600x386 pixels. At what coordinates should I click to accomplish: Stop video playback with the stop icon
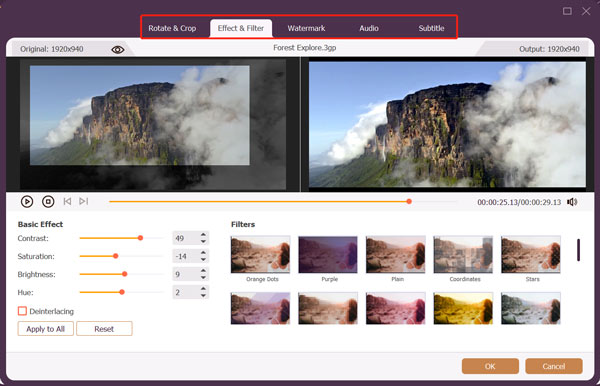[48, 202]
